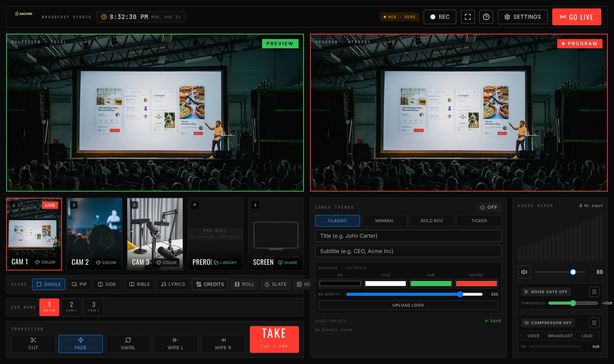Open color settings for CAM 1
The height and width of the screenshot is (364, 614).
[x=45, y=262]
